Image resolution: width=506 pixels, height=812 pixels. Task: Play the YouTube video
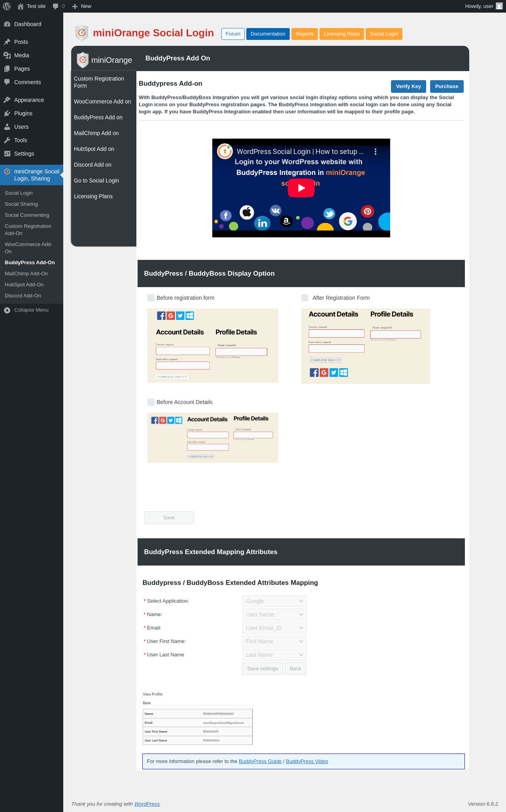[301, 188]
